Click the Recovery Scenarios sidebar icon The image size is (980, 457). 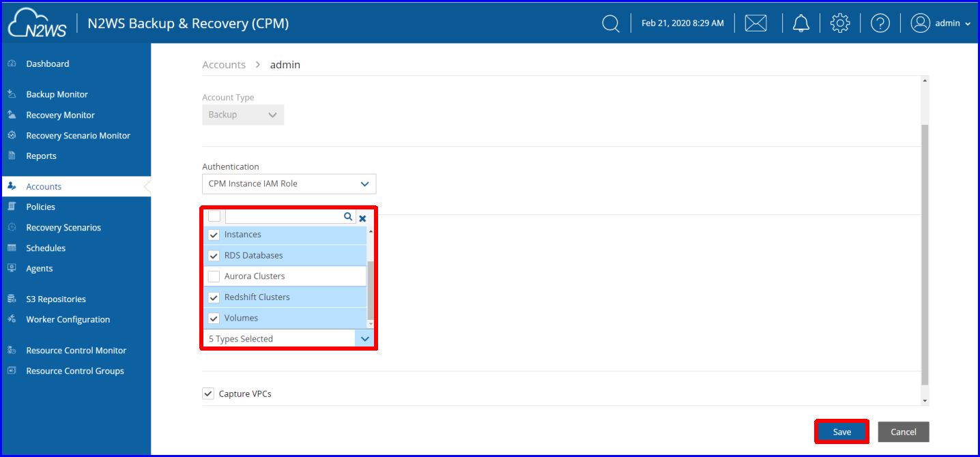(12, 227)
